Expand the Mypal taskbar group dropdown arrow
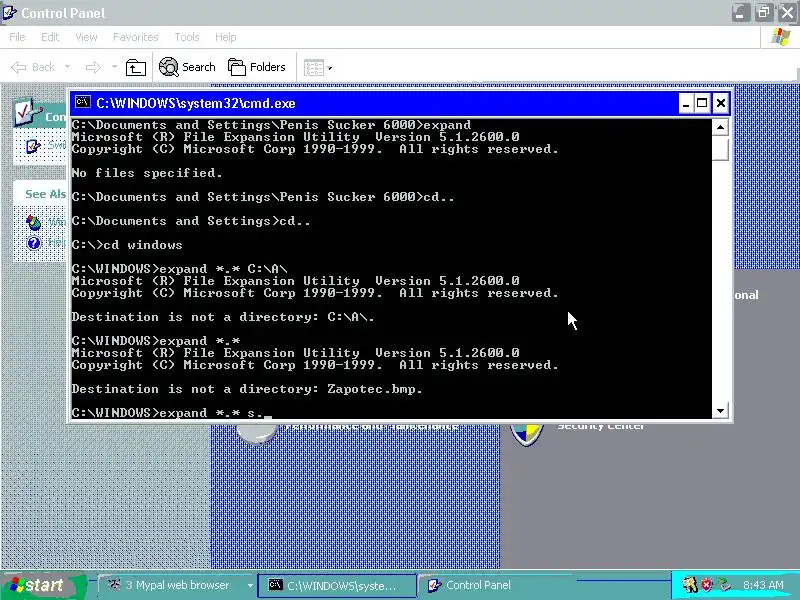 coord(250,585)
